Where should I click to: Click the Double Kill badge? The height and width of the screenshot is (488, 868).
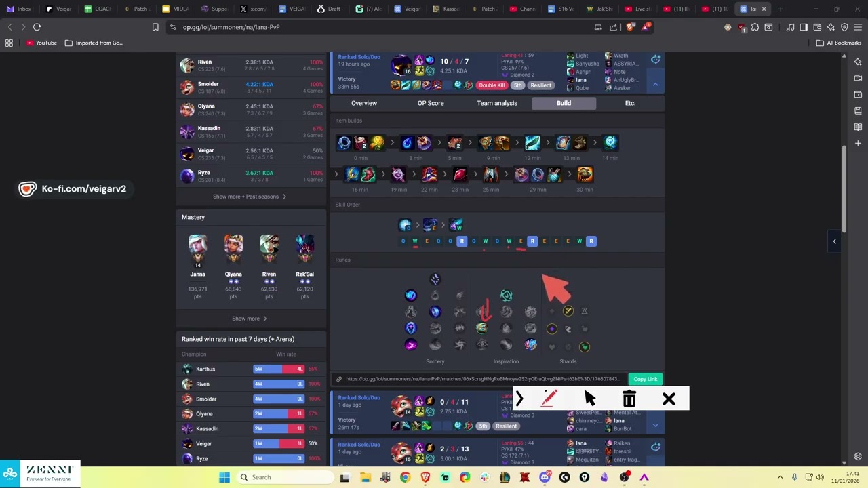tap(492, 85)
